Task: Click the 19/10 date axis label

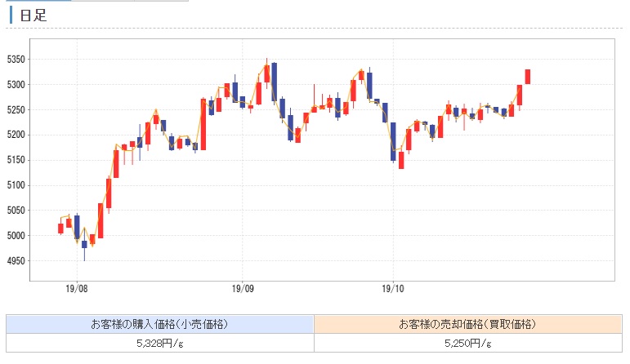Action: click(393, 289)
